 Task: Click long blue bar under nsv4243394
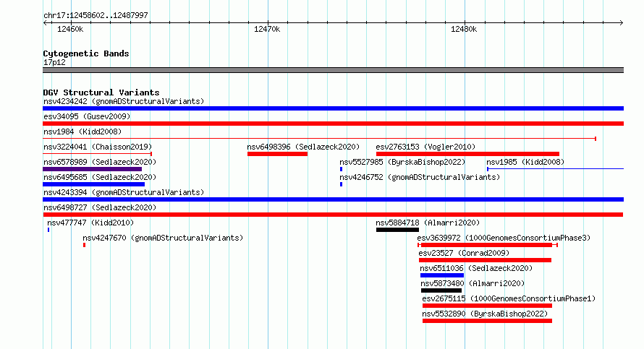[x=333, y=199]
